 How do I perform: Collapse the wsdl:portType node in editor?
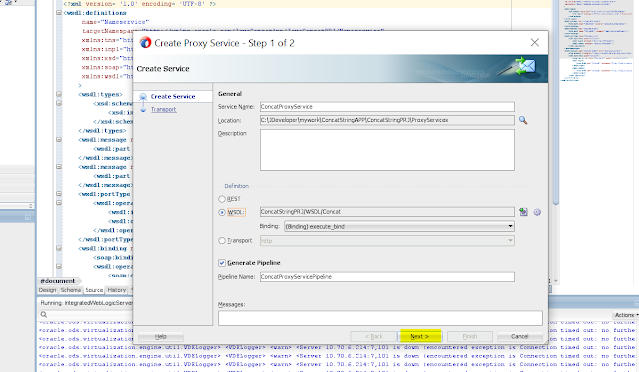(x=59, y=194)
